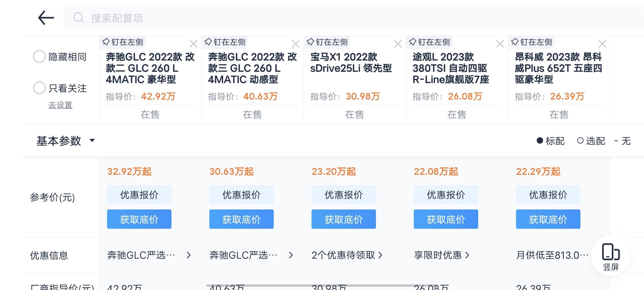This screenshot has width=644, height=290.
Task: Click the 指导价 26.39万 price
Action: (x=567, y=96)
